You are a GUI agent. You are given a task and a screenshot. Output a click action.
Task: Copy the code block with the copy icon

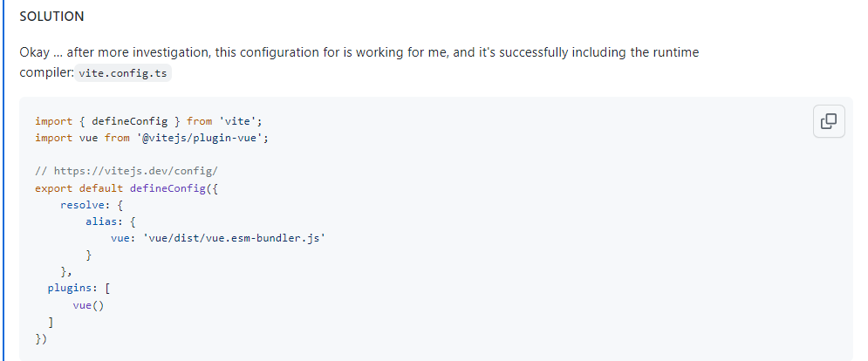click(x=829, y=121)
